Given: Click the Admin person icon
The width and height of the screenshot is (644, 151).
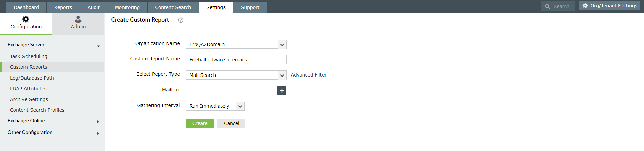Looking at the screenshot, I should point(78,19).
